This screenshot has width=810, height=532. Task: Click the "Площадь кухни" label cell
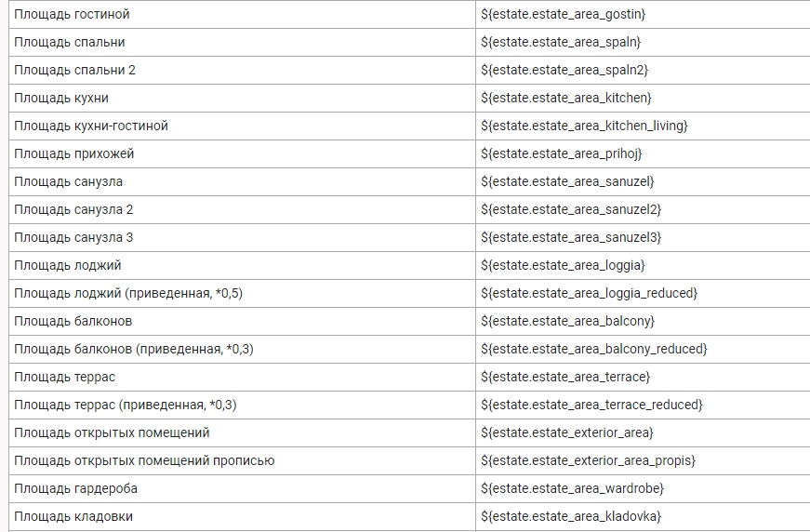(61, 98)
